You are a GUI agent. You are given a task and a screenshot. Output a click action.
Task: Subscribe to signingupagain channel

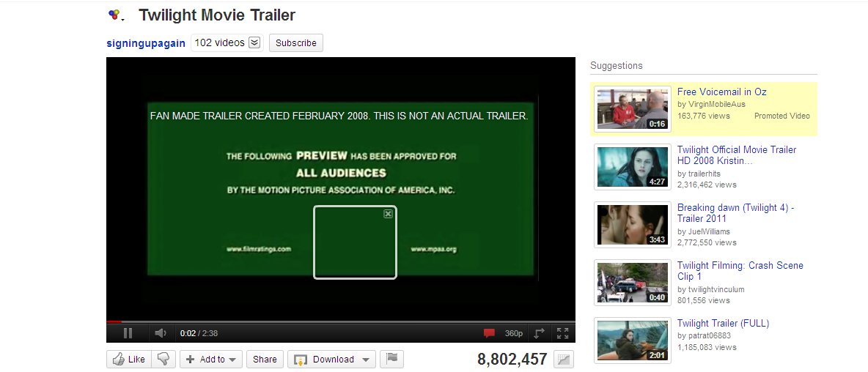coord(296,43)
